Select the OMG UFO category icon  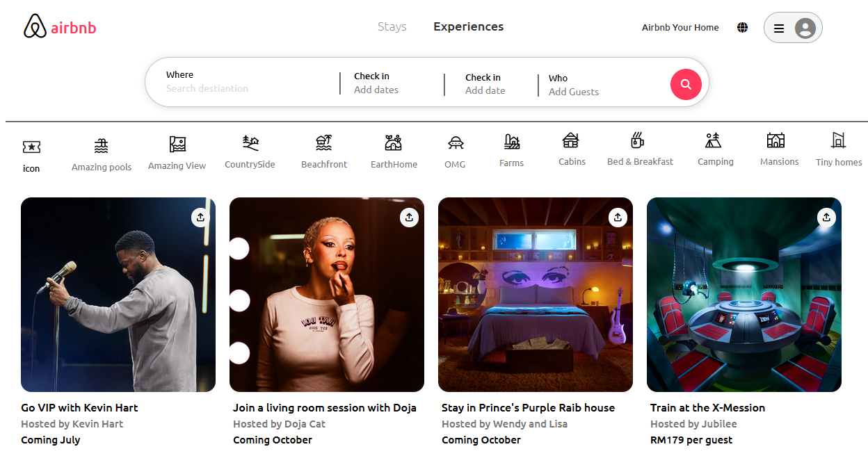(456, 143)
